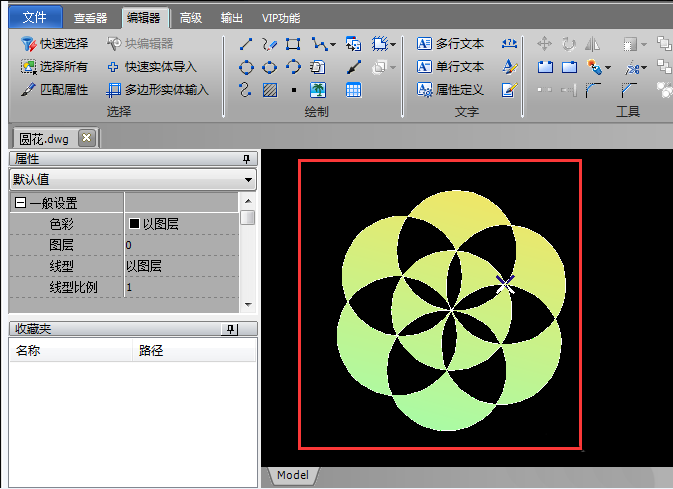
Task: Open the trim scissors tool dropdown
Action: point(644,67)
